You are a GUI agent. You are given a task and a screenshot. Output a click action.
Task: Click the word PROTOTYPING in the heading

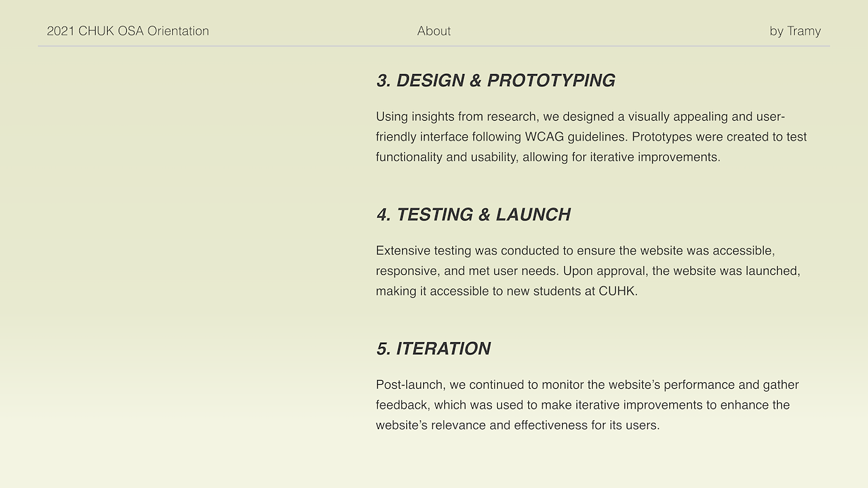click(x=551, y=81)
